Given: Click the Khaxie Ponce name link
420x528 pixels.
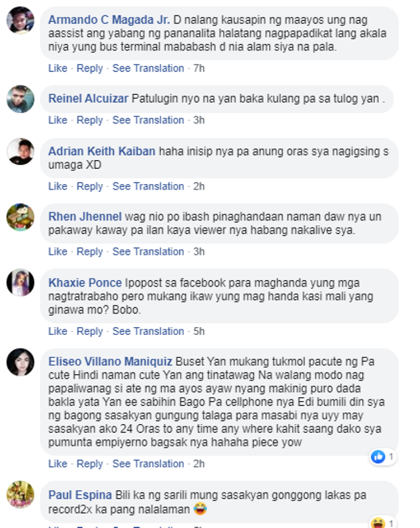Looking at the screenshot, I should [85, 282].
